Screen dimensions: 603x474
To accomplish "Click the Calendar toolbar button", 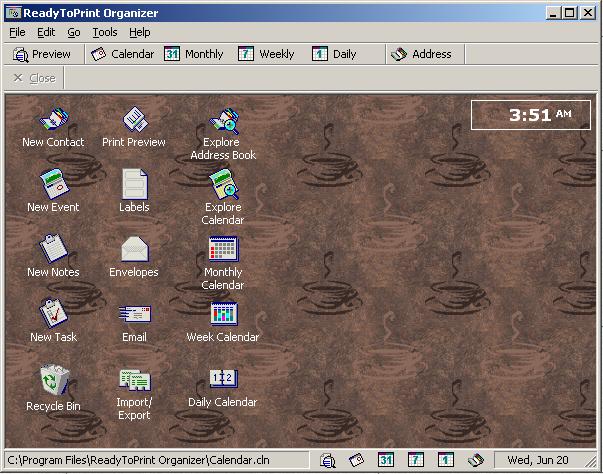I will click(x=123, y=54).
